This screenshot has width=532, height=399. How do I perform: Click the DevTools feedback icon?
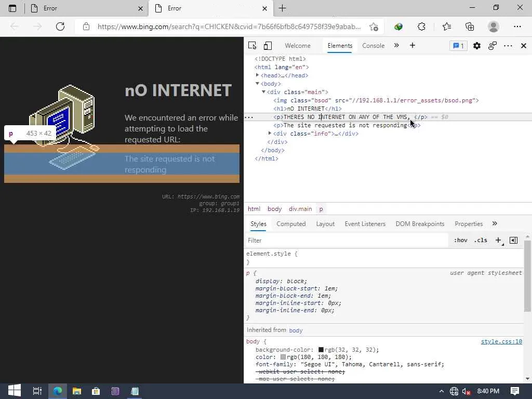493,46
